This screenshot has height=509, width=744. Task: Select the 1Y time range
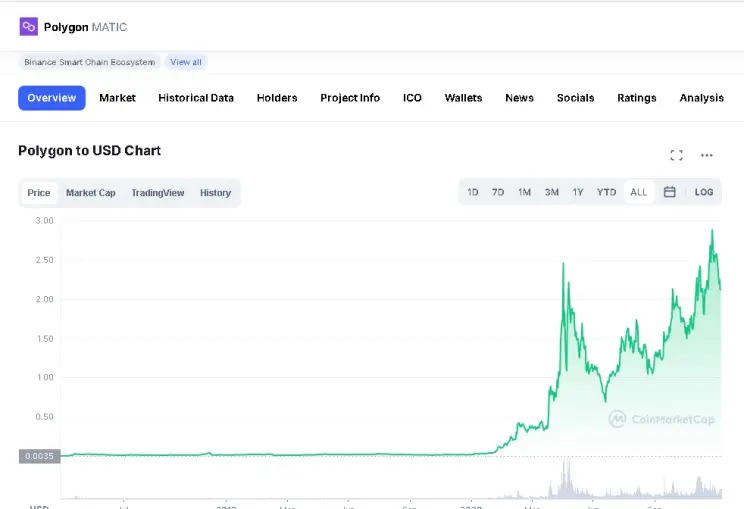[577, 192]
